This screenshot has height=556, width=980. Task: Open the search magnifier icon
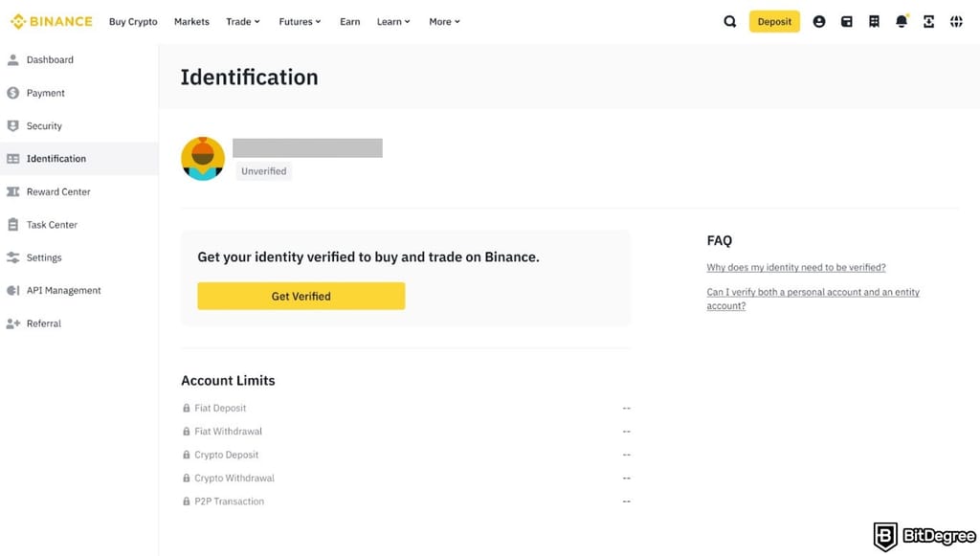tap(729, 21)
